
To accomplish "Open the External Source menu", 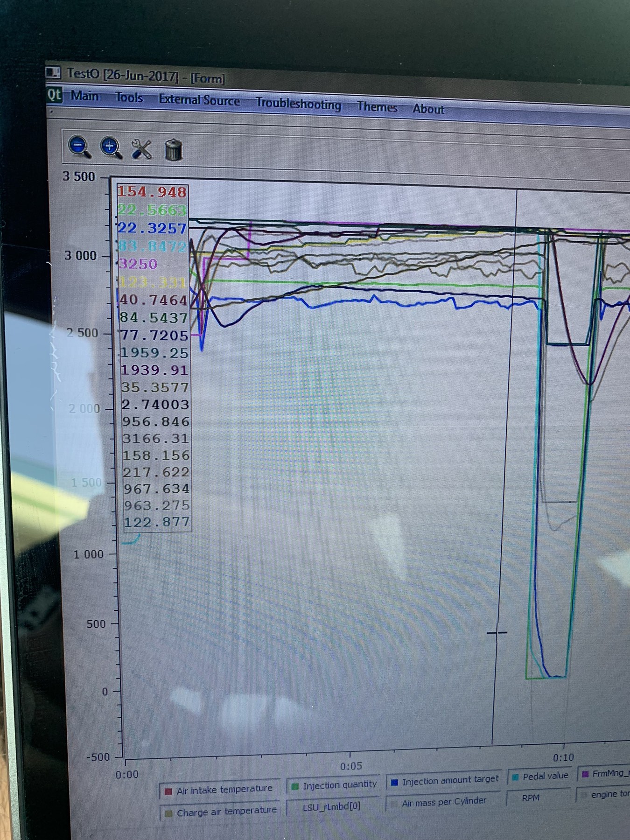I will click(x=199, y=100).
